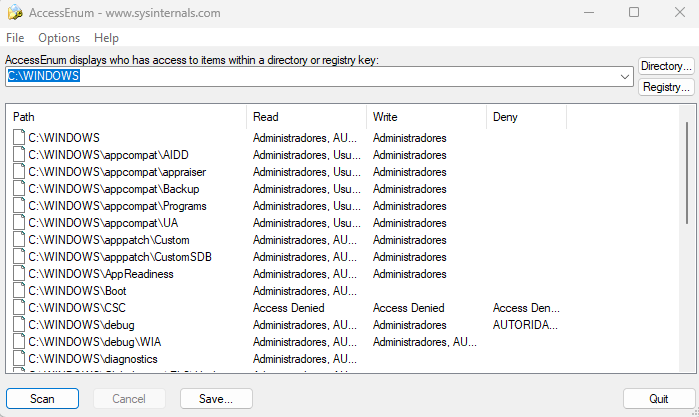Sort by the Read column header
The height and width of the screenshot is (417, 699).
point(306,117)
